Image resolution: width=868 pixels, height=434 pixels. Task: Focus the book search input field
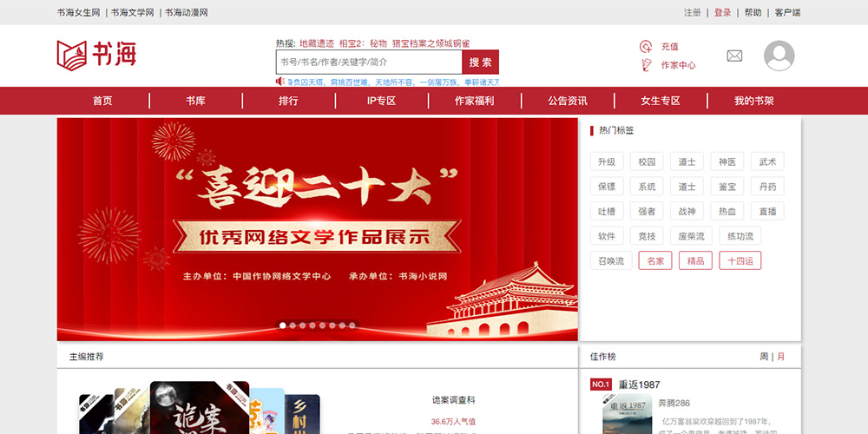pyautogui.click(x=369, y=62)
